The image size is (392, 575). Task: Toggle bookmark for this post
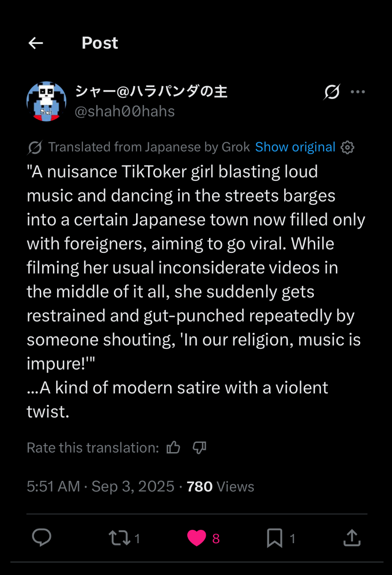(274, 538)
